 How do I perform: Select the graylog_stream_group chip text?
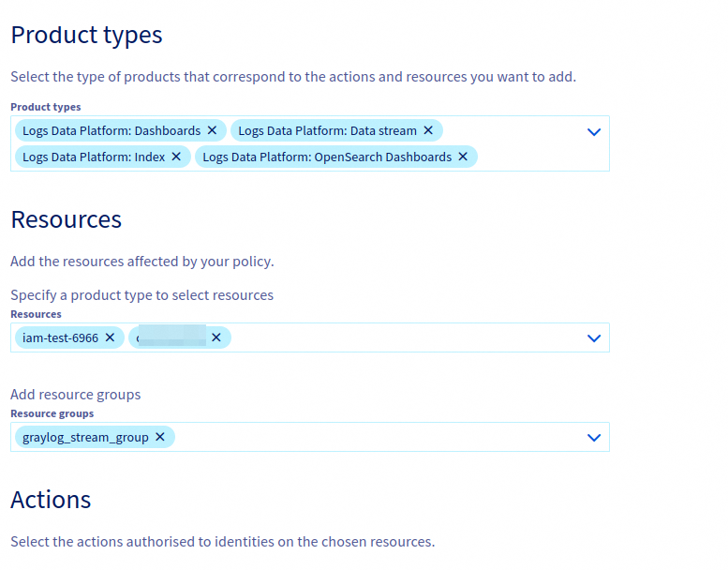coord(85,438)
